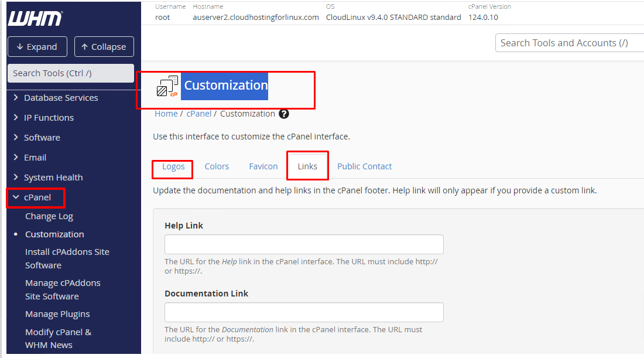644x358 pixels.
Task: Open Change Log in sidebar
Action: coord(49,216)
